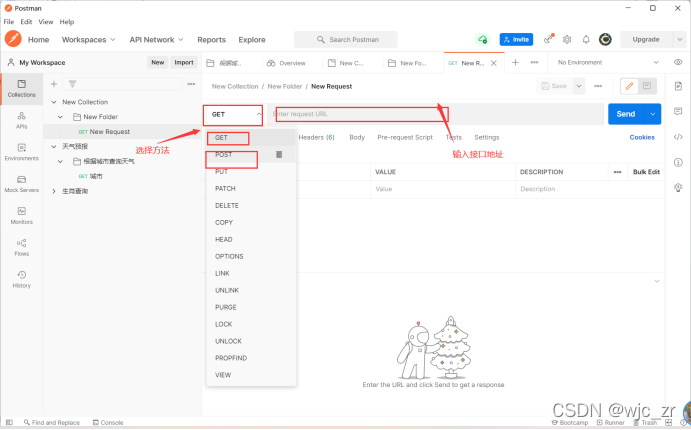Click the satellite capture requests icon

(549, 39)
